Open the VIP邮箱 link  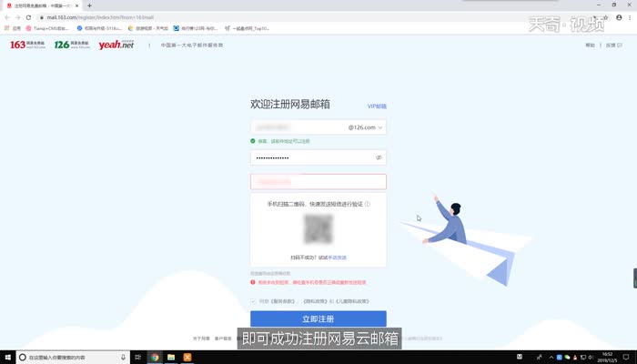(x=377, y=106)
